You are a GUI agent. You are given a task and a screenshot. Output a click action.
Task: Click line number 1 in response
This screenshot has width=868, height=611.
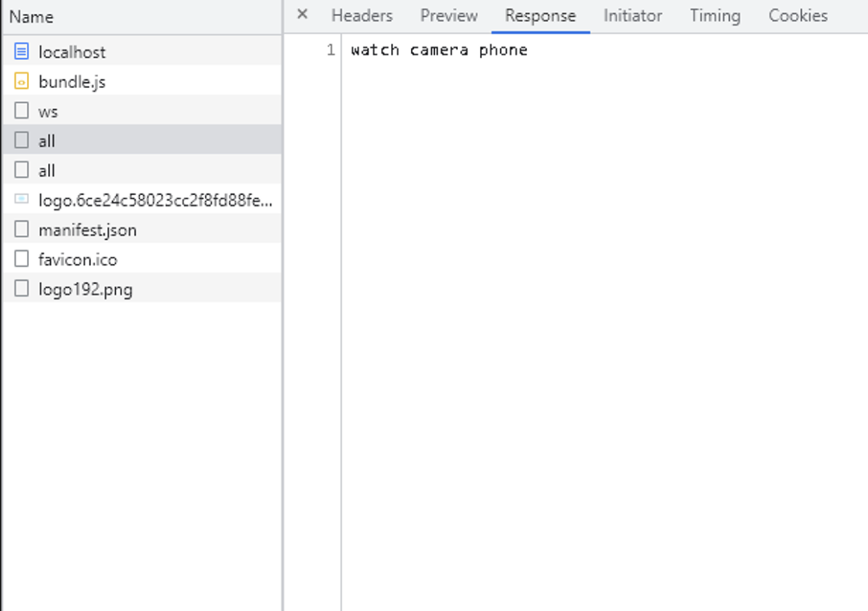[331, 50]
